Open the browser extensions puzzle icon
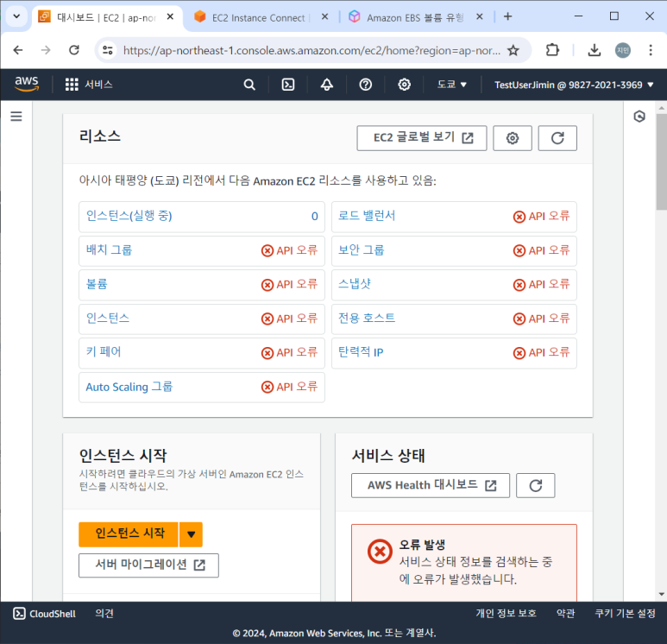The height and width of the screenshot is (644, 667). (552, 50)
